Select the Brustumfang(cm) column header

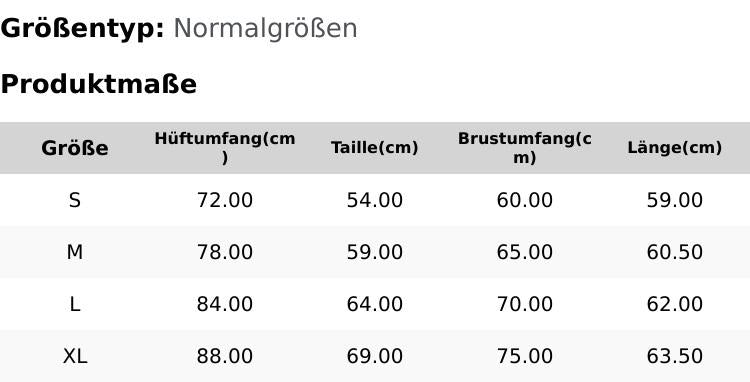pos(525,148)
